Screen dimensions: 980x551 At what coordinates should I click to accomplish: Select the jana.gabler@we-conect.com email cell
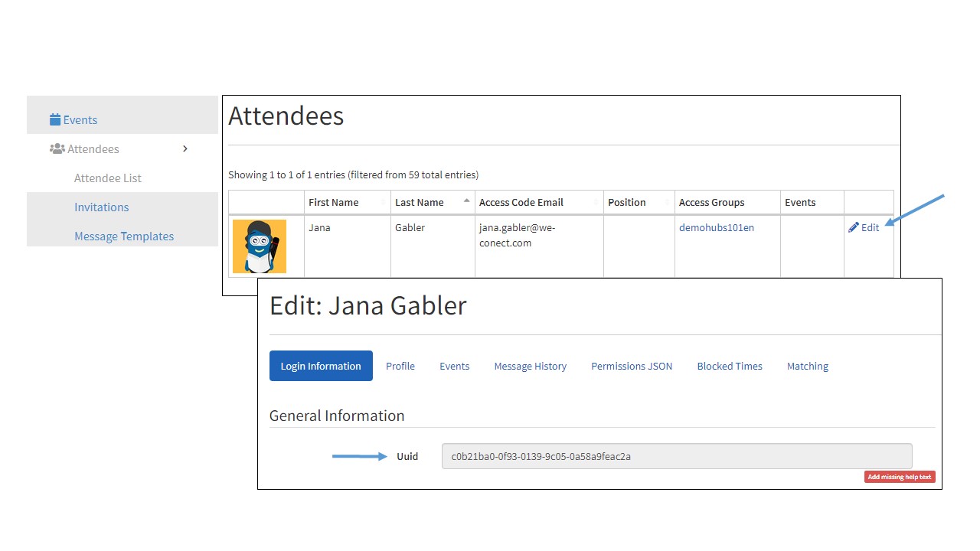tap(539, 246)
